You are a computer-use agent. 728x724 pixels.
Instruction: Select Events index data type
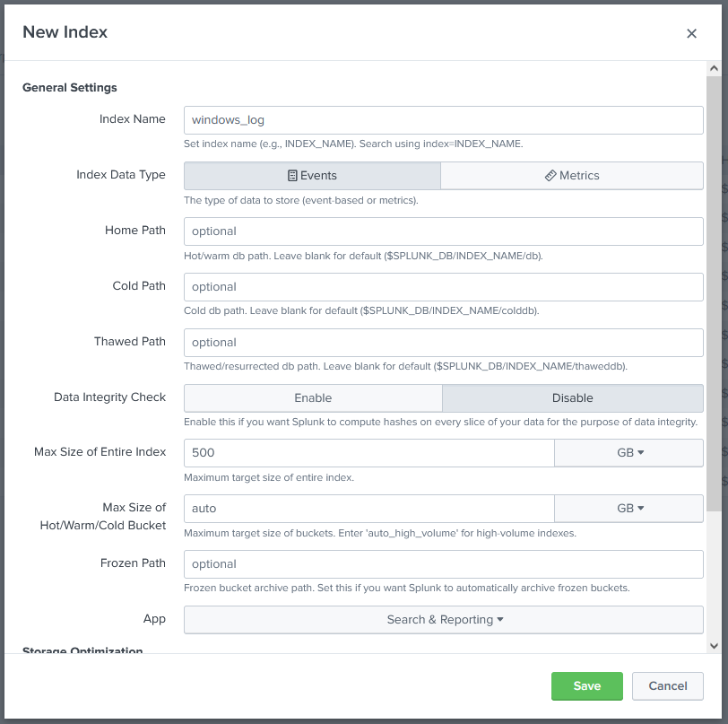pyautogui.click(x=312, y=176)
